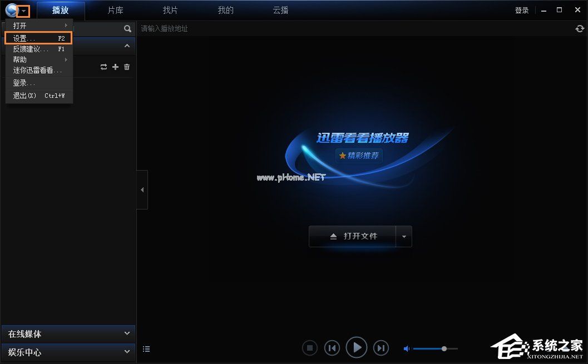Switch to the 片库 tab
Screen dimensions: 588x364
click(115, 10)
